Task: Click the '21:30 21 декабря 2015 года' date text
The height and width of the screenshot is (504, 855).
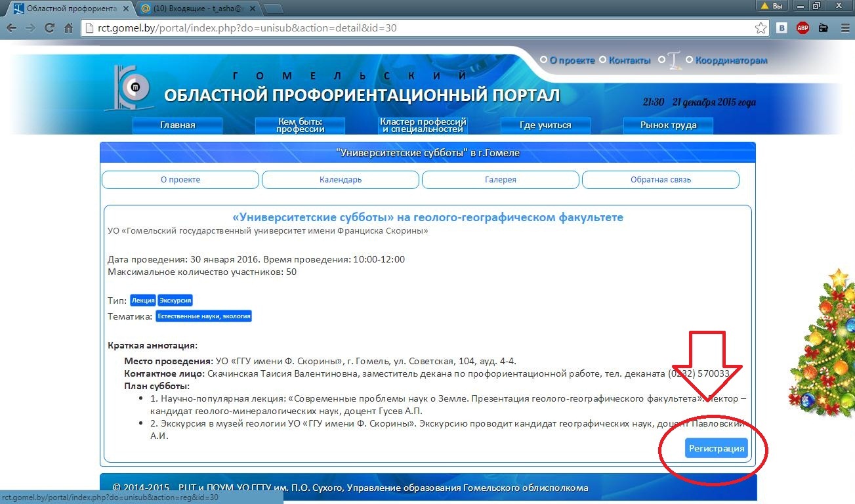Action: pos(699,102)
